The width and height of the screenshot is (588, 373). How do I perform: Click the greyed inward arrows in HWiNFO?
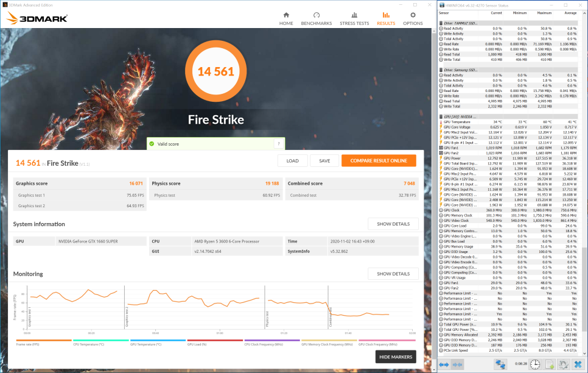pos(457,364)
